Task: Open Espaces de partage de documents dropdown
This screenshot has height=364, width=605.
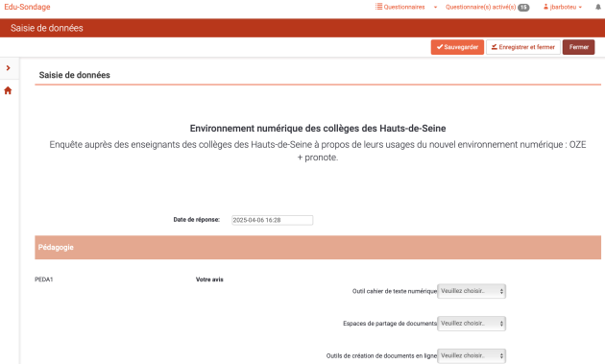Action: click(x=472, y=324)
